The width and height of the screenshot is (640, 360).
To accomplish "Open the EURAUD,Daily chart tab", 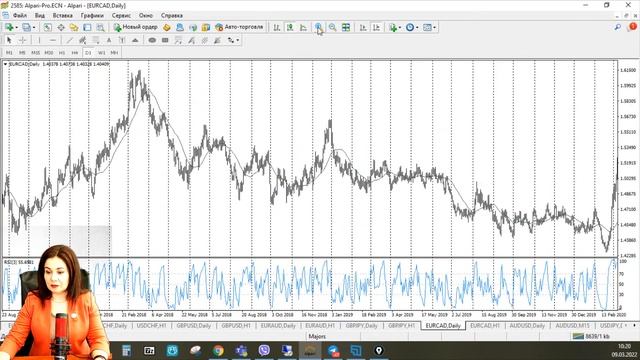I will point(278,326).
